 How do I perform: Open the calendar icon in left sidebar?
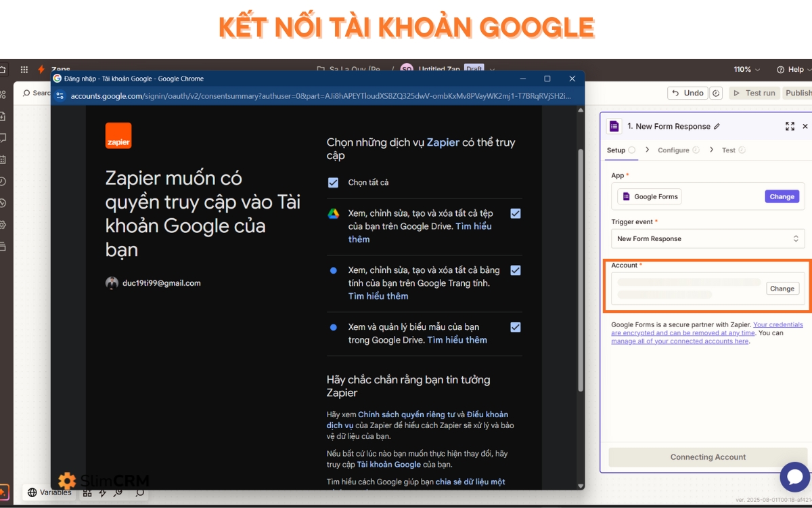point(3,159)
